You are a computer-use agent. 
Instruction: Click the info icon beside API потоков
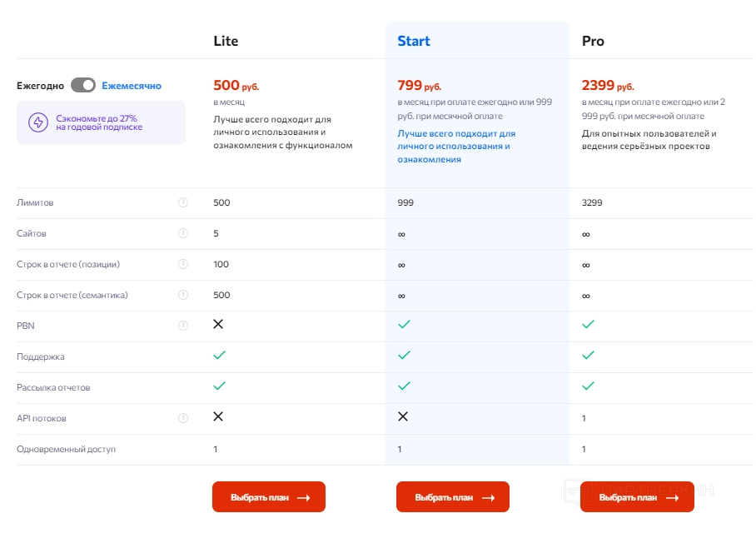click(x=183, y=418)
